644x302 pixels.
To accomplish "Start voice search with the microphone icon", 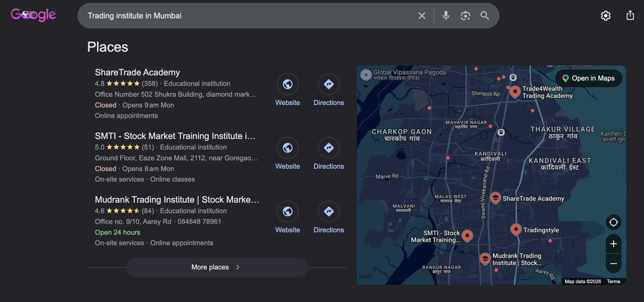I will pyautogui.click(x=446, y=16).
